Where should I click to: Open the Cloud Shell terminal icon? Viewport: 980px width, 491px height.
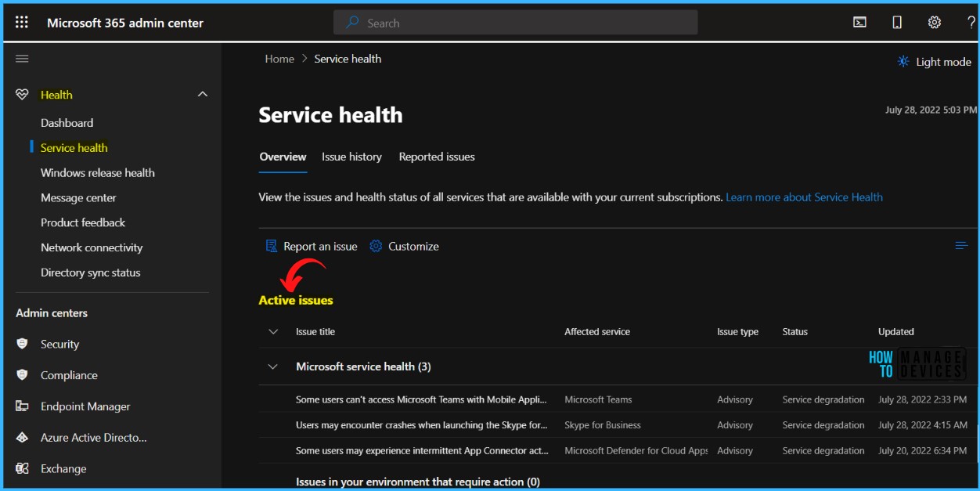click(859, 23)
